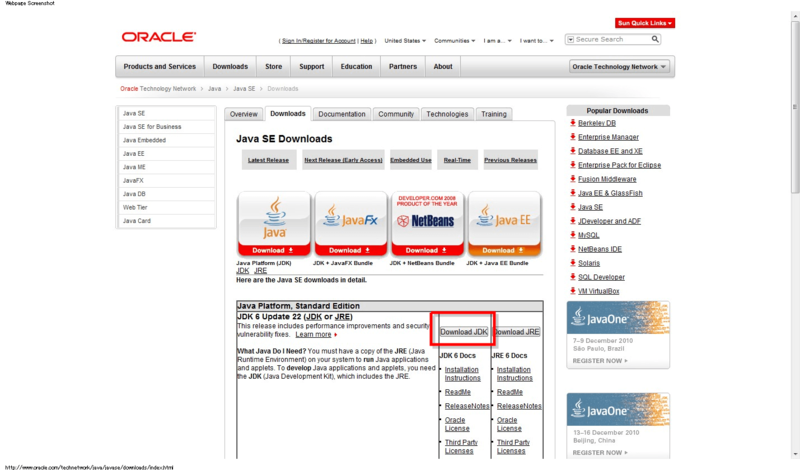Open Products and Services menu
This screenshot has width=800, height=470.
tap(160, 67)
